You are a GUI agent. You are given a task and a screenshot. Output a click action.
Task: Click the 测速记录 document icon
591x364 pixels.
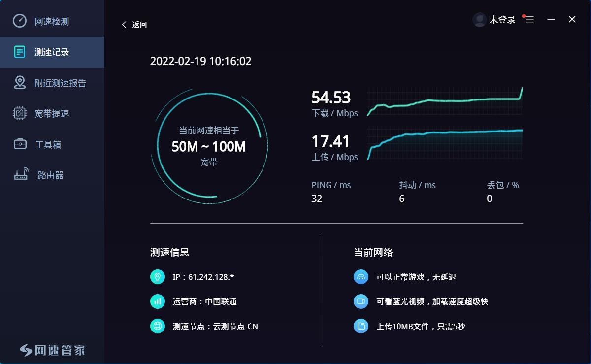coord(20,52)
